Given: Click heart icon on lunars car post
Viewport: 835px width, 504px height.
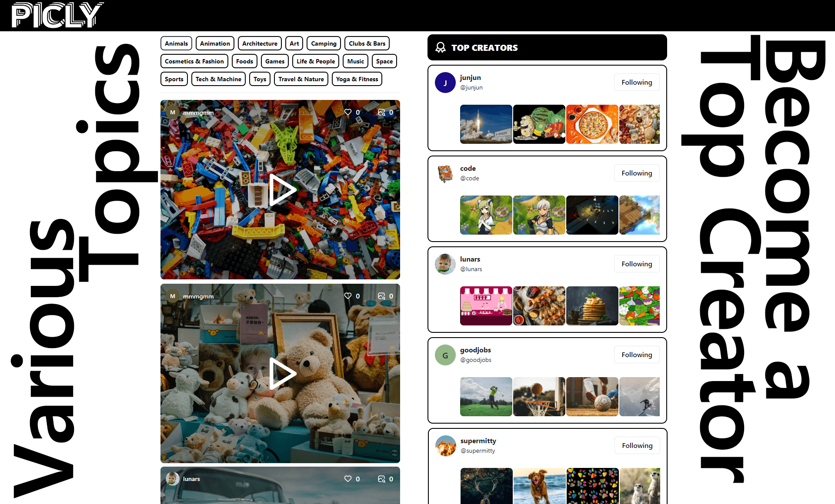Looking at the screenshot, I should click(348, 479).
